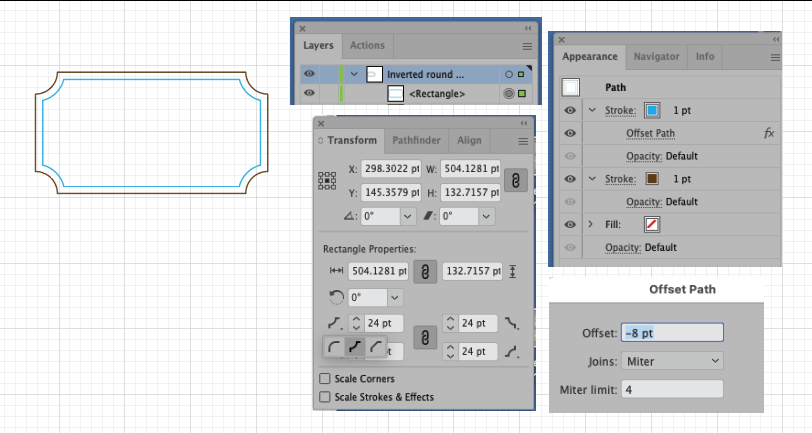
Task: Click the Stroke link below Offset Path
Action: 620,179
